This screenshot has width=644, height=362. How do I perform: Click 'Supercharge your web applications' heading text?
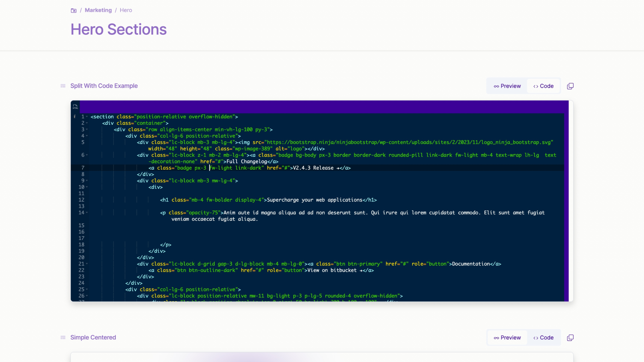pyautogui.click(x=315, y=200)
